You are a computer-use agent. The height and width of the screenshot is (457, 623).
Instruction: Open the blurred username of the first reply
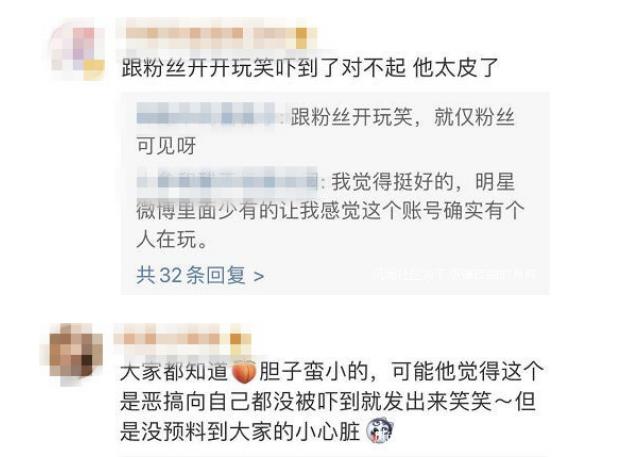pyautogui.click(x=207, y=113)
